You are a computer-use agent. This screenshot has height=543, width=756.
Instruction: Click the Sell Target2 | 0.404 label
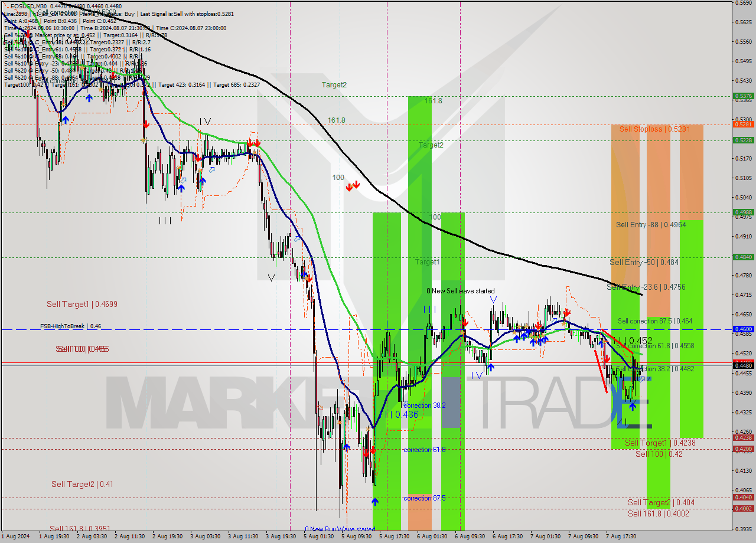pos(661,502)
